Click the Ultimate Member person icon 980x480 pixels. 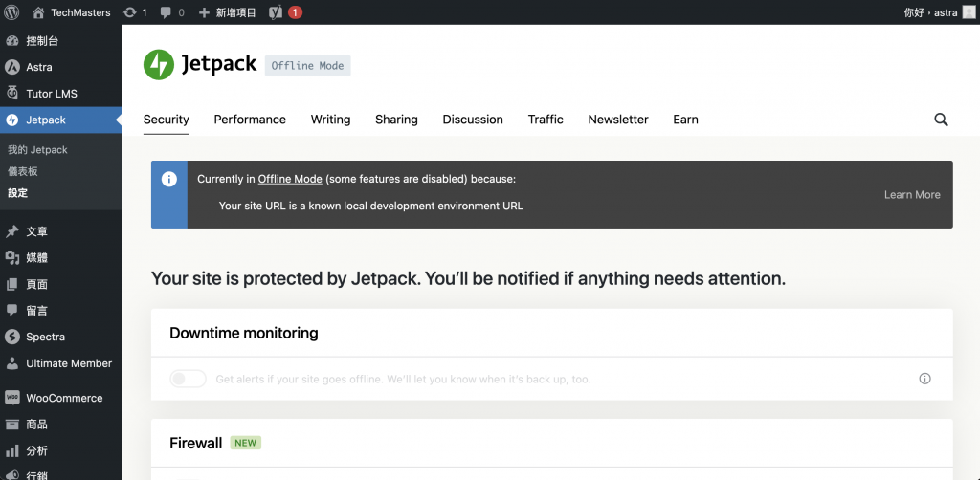click(11, 363)
